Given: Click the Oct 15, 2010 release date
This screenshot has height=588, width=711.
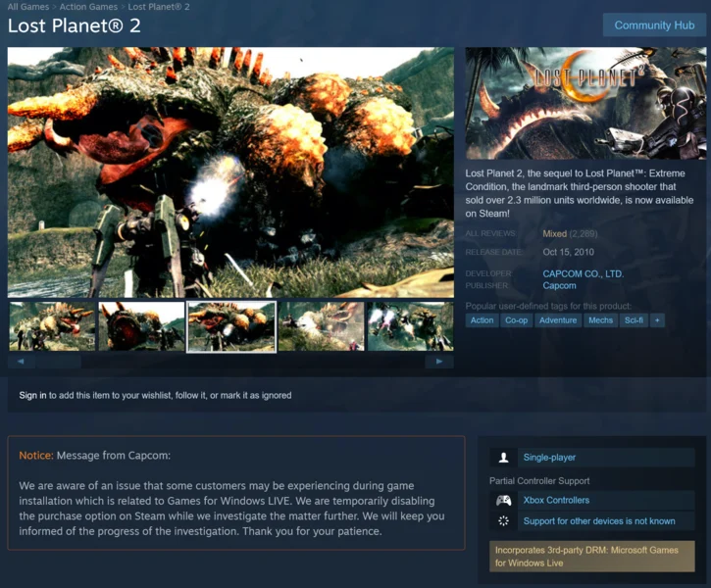Looking at the screenshot, I should (568, 252).
